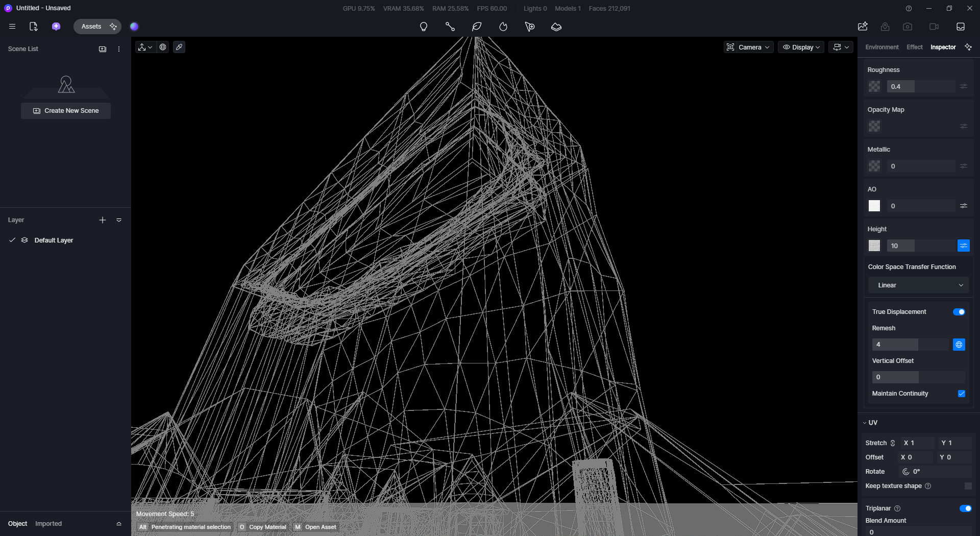The image size is (980, 536).
Task: Disable the True Displacement toggle
Action: 959,312
